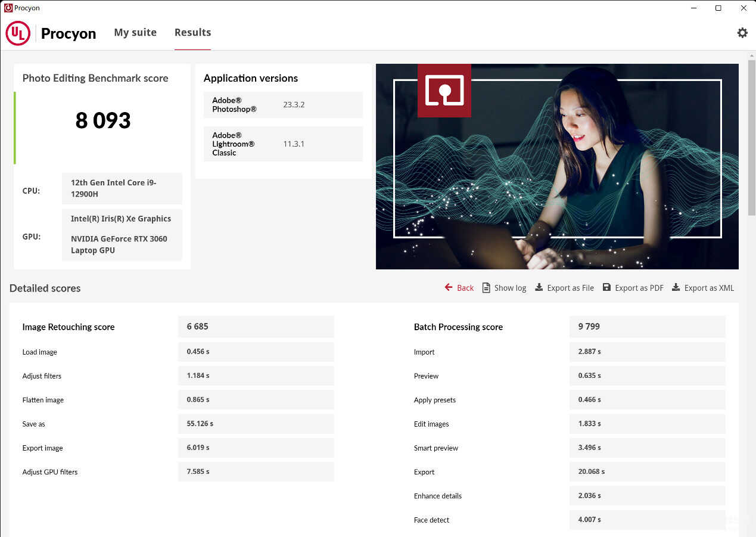Click the Image Retouching score label
The width and height of the screenshot is (756, 537).
click(69, 327)
